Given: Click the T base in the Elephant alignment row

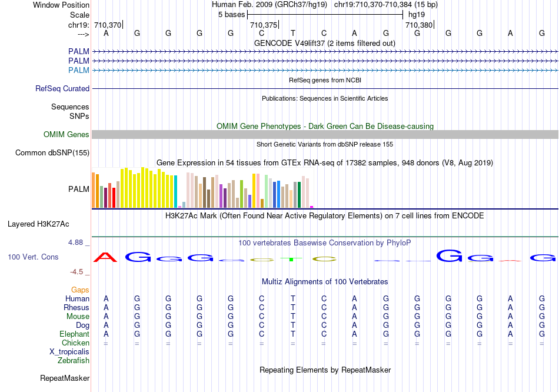Looking at the screenshot, I should click(x=292, y=334).
